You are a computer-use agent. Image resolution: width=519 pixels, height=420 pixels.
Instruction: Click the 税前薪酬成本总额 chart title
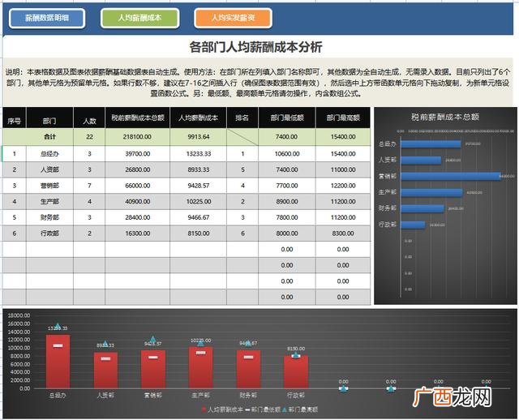pyautogui.click(x=445, y=117)
